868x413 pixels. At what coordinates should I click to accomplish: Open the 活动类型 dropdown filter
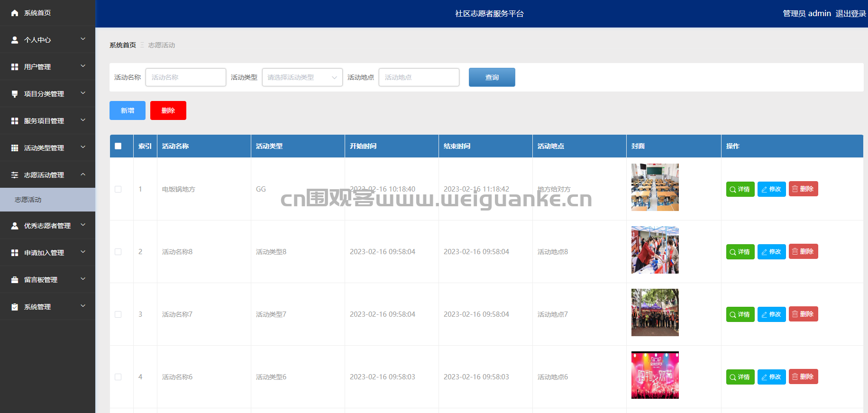click(x=302, y=77)
